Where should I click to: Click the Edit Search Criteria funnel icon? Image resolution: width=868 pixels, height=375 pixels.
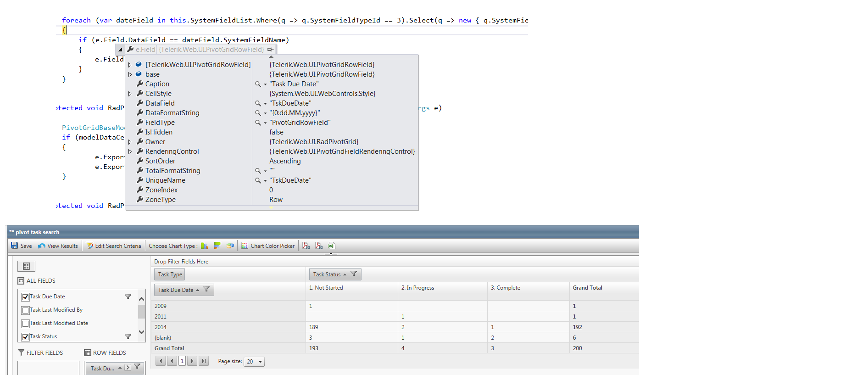click(x=89, y=246)
